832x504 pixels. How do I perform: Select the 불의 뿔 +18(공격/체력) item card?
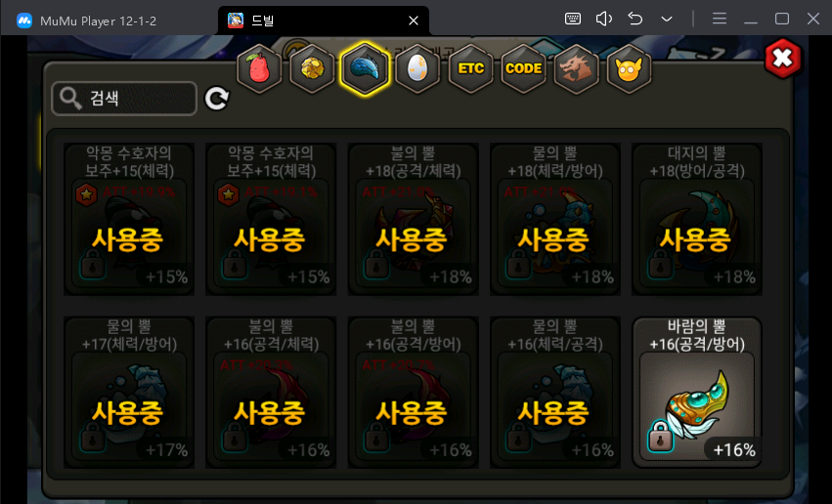pos(413,219)
